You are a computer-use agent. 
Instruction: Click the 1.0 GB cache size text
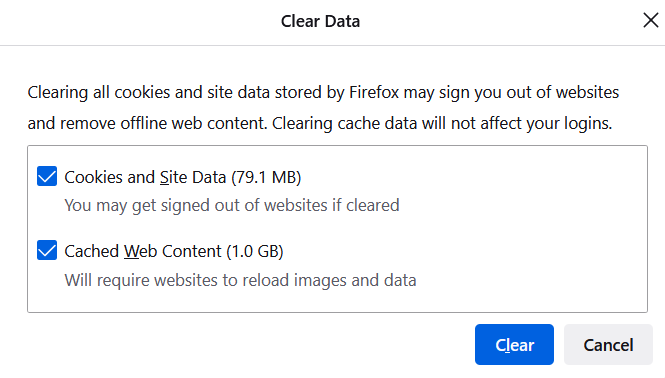(254, 251)
